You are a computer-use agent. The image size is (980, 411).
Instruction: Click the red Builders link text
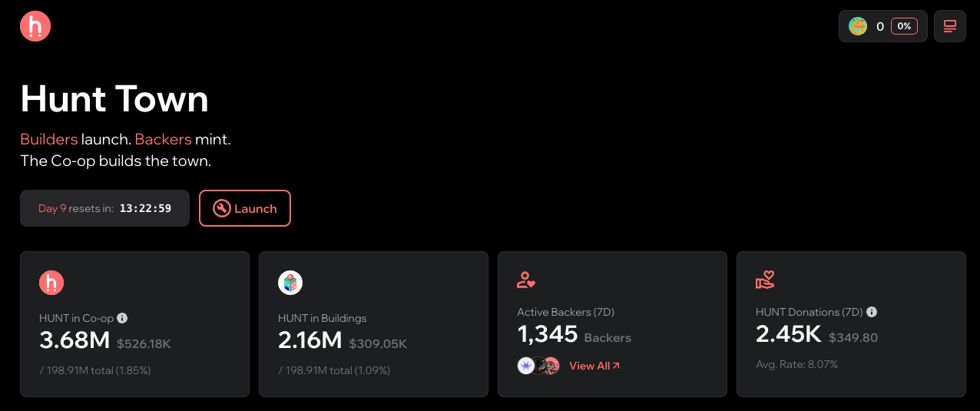pyautogui.click(x=49, y=139)
